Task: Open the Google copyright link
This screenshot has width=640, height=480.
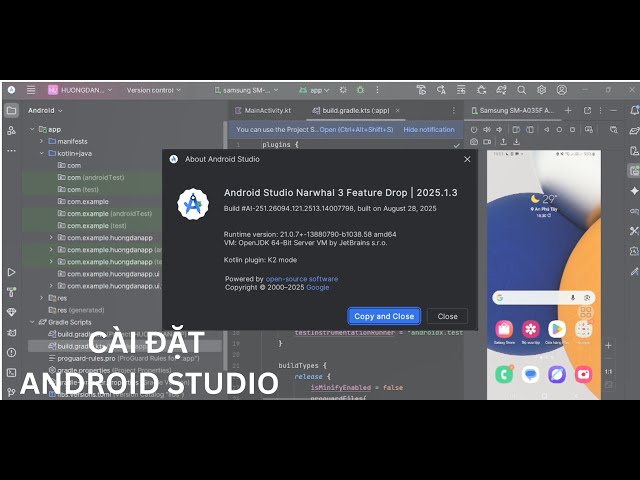Action: click(318, 287)
